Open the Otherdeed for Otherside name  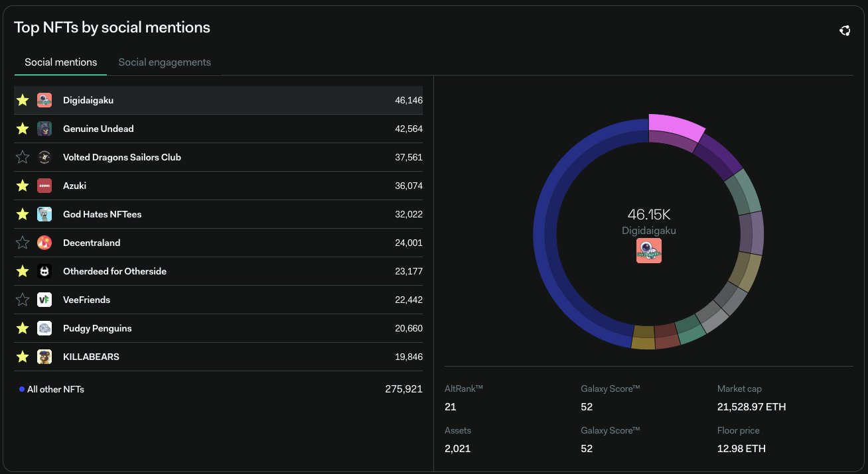pyautogui.click(x=115, y=271)
